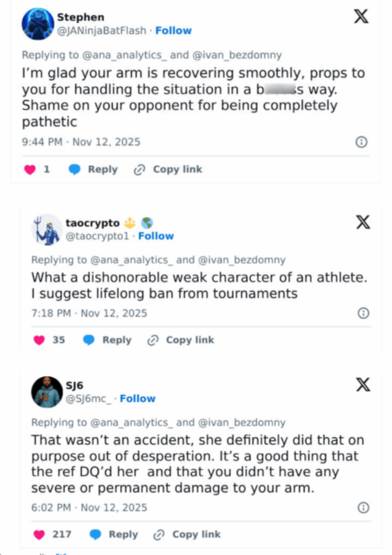The image size is (392, 555).
Task: Like taocrypto's tweet with 35 likes
Action: (x=39, y=340)
